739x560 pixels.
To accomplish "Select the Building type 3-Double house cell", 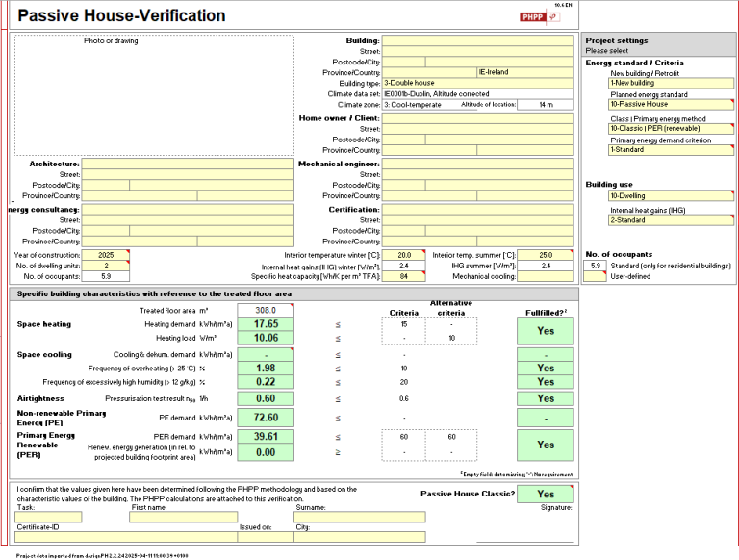I will pyautogui.click(x=478, y=83).
